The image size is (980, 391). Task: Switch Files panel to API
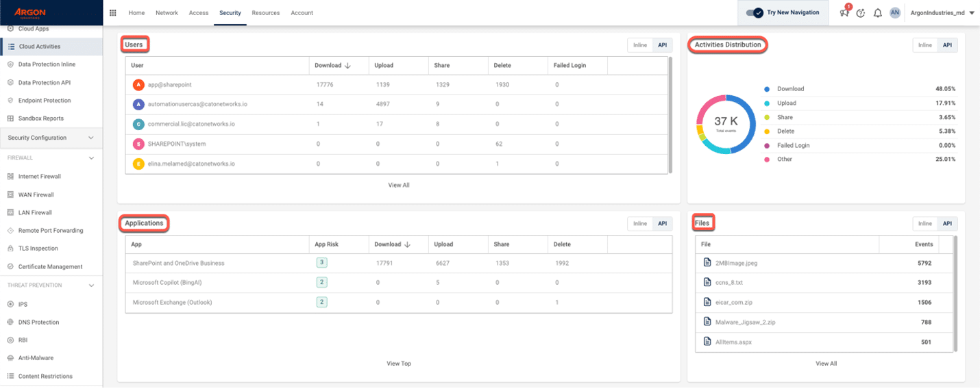947,224
